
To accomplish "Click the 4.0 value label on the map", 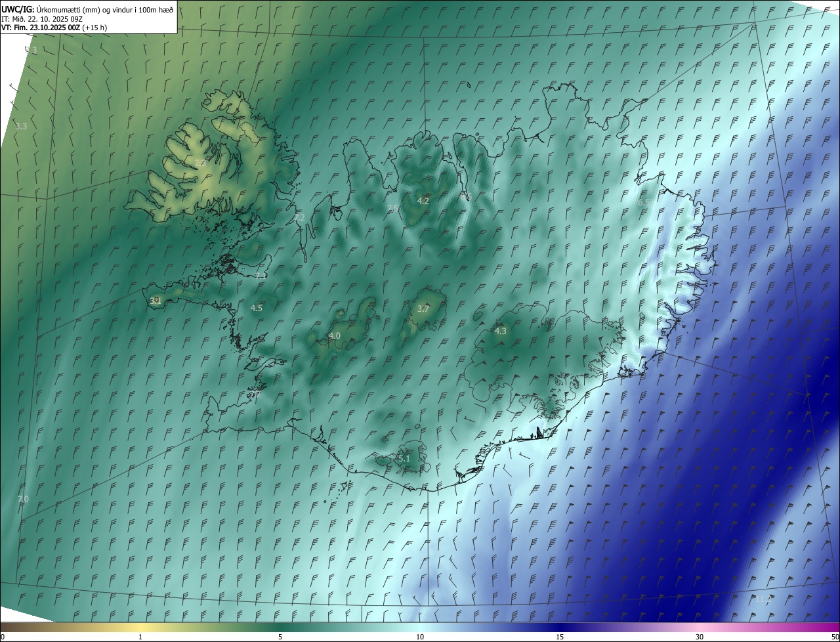I will click(x=335, y=335).
